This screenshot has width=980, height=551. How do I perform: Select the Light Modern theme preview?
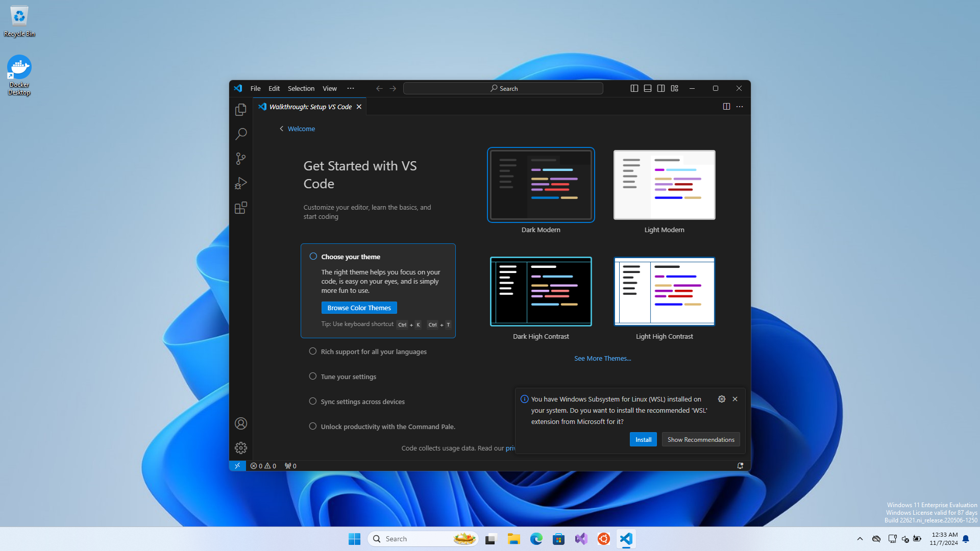tap(664, 185)
